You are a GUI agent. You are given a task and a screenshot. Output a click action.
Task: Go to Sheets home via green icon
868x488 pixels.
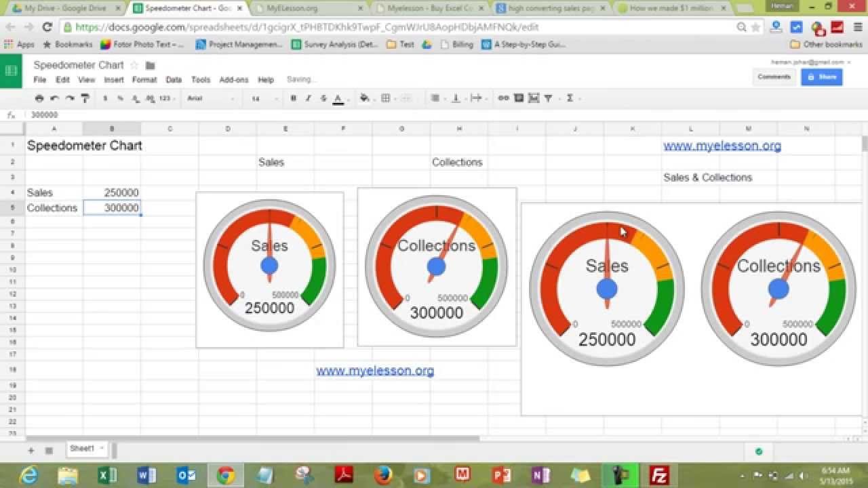click(11, 70)
